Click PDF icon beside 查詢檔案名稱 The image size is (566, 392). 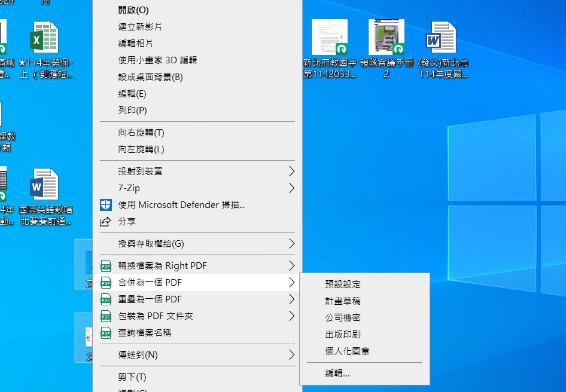pos(106,333)
